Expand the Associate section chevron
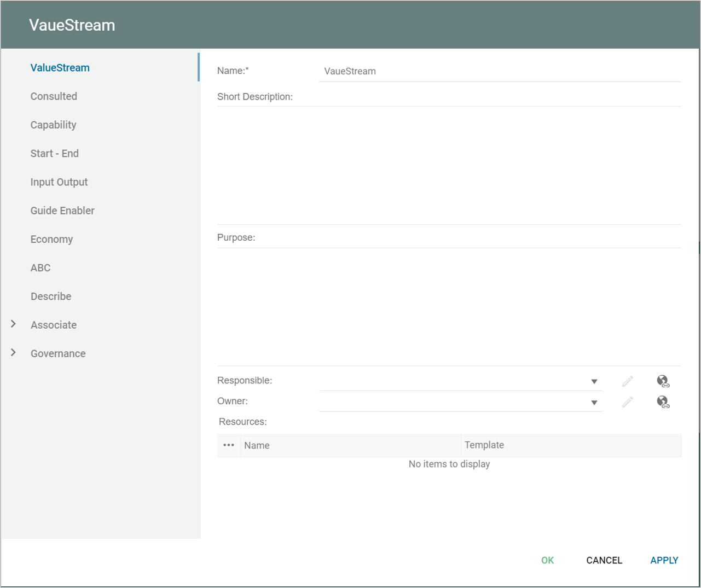The height and width of the screenshot is (588, 701). pyautogui.click(x=14, y=324)
